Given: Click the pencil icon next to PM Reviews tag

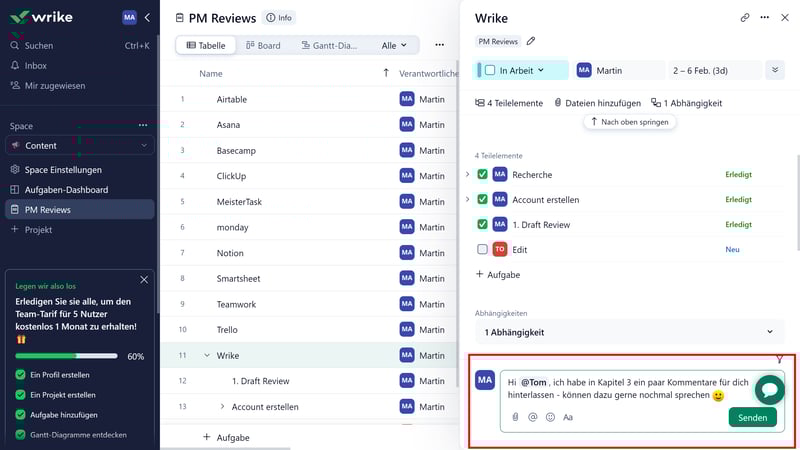Looking at the screenshot, I should (531, 42).
